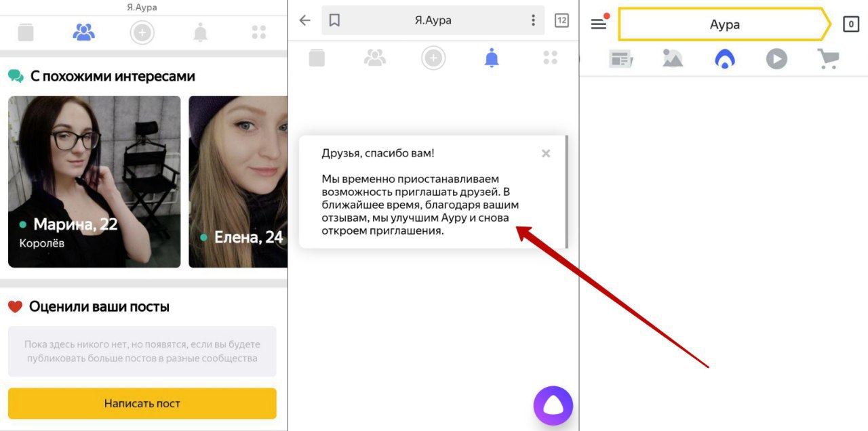
Task: Open the images icon in right panel
Action: (673, 59)
